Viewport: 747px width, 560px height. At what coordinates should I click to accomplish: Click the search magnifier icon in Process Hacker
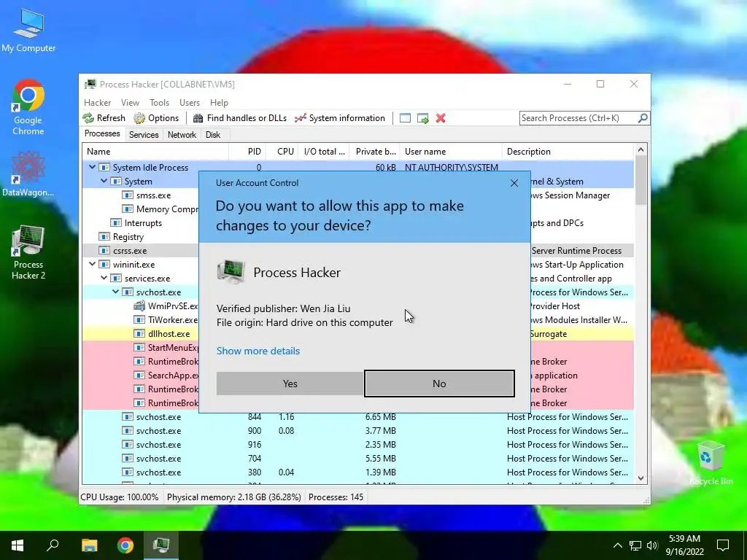point(643,117)
